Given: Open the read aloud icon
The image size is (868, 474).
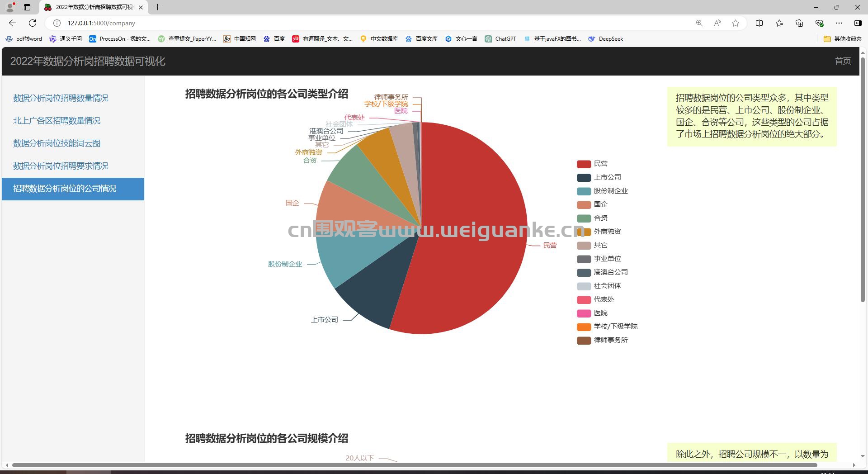Looking at the screenshot, I should point(717,23).
